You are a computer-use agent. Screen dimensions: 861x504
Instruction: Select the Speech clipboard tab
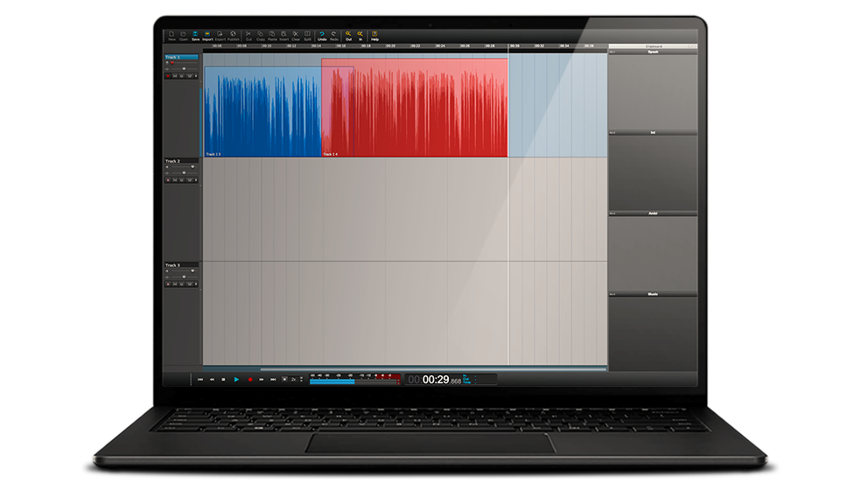click(653, 52)
